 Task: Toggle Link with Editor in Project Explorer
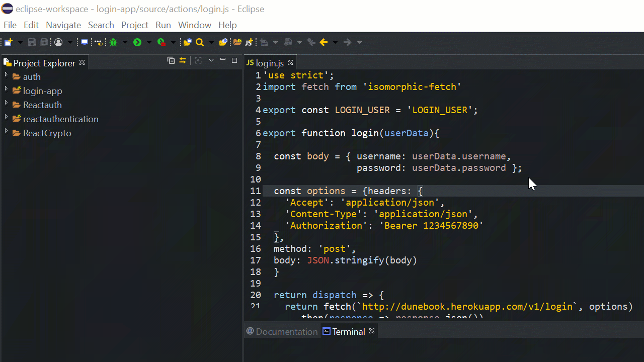(x=183, y=60)
